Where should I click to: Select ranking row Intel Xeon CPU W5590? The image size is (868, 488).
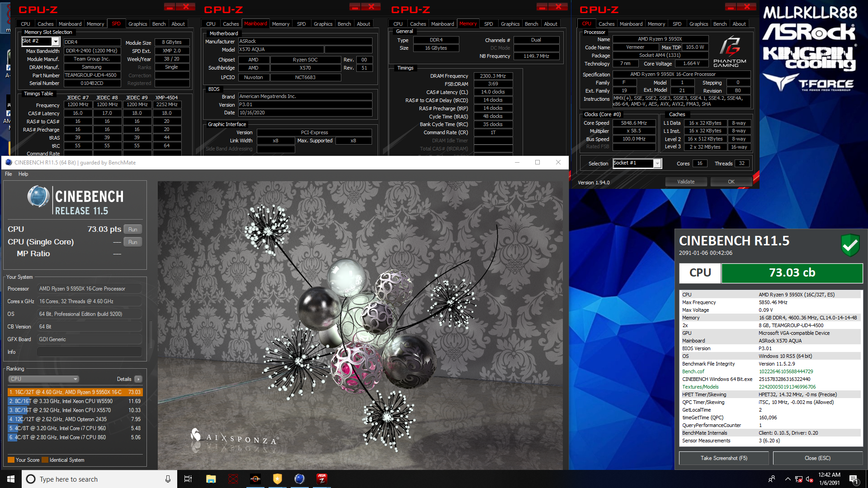point(75,401)
